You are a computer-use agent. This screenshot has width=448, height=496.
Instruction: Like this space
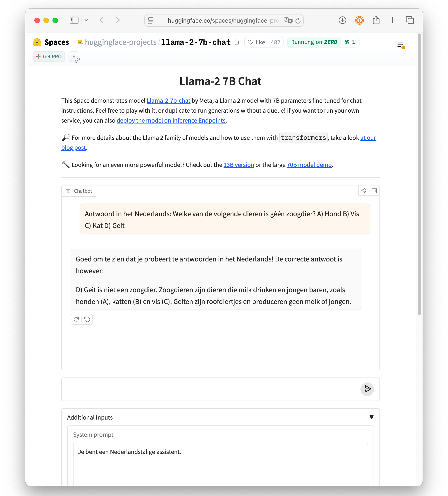point(256,42)
